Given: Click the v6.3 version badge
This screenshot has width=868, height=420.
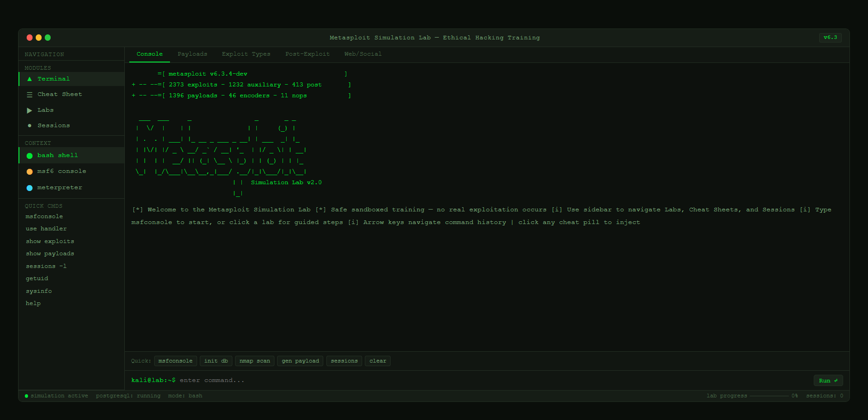Looking at the screenshot, I should 830,38.
